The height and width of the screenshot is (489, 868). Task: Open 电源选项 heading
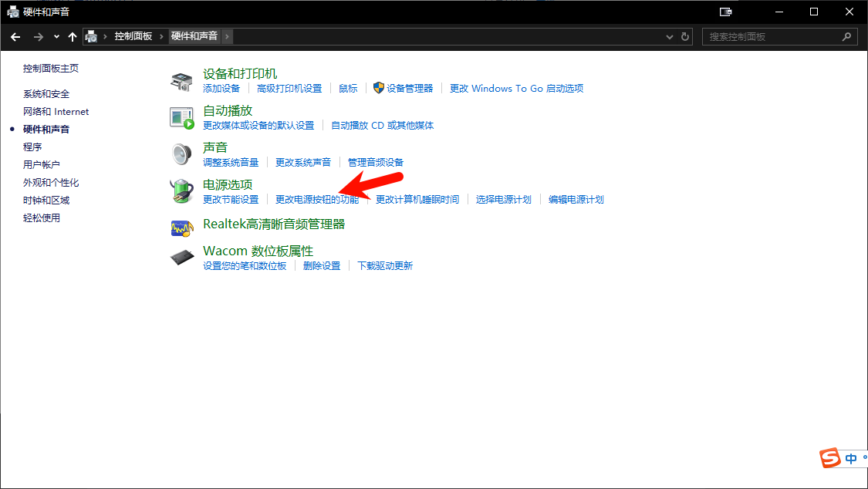pos(228,185)
